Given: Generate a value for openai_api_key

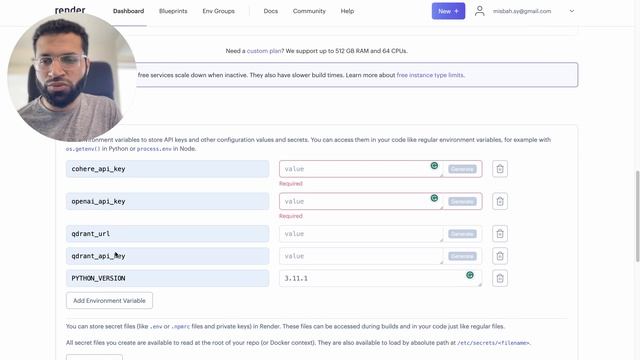Looking at the screenshot, I should coord(462,201).
